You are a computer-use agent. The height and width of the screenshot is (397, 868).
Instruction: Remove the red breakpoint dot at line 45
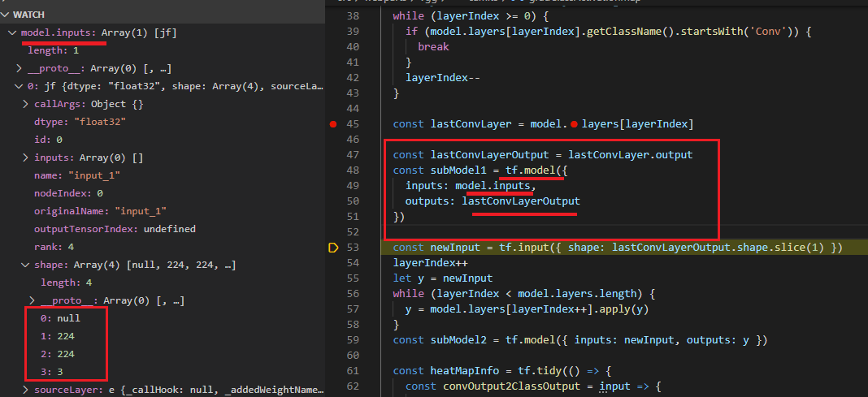click(332, 124)
